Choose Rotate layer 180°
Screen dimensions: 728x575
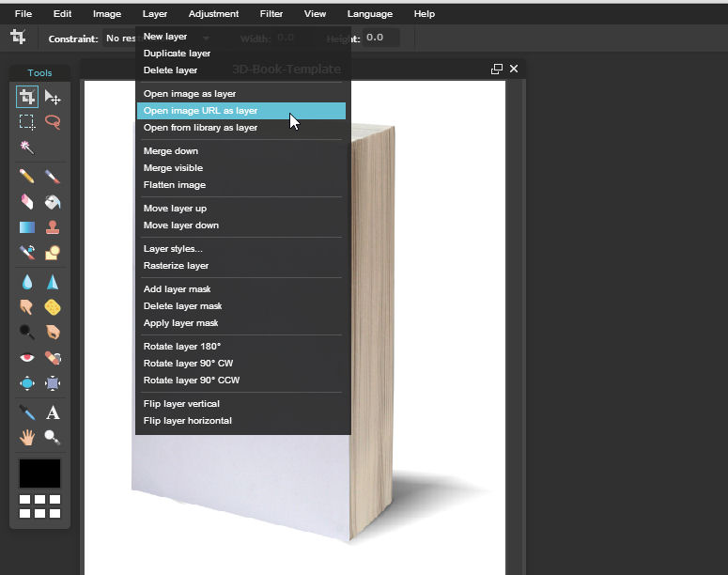point(241,346)
